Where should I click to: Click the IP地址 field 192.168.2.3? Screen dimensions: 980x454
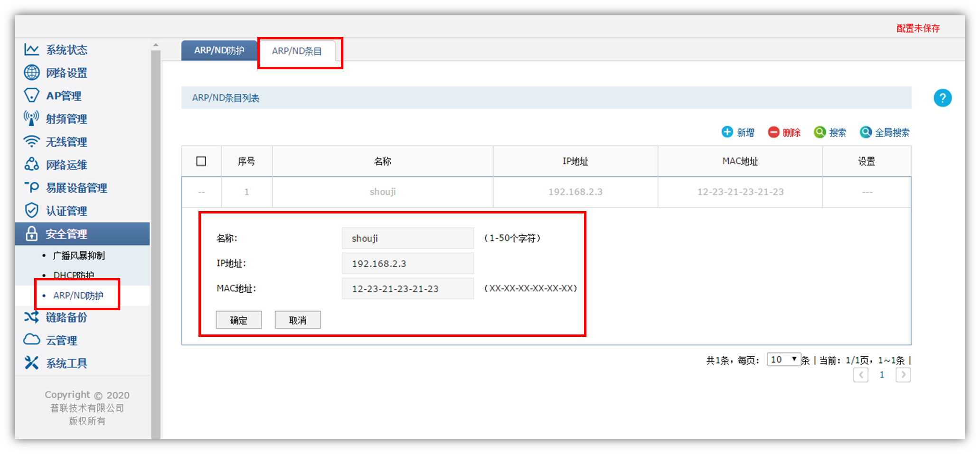click(408, 263)
